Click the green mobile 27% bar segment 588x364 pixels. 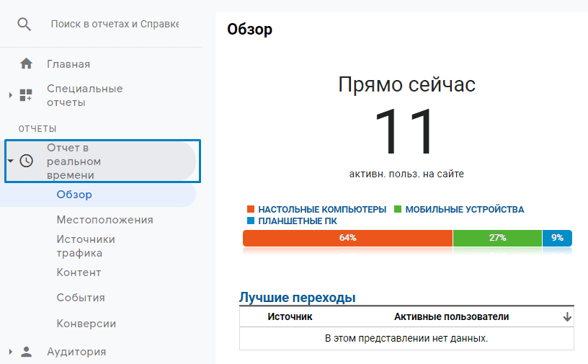[x=497, y=238]
